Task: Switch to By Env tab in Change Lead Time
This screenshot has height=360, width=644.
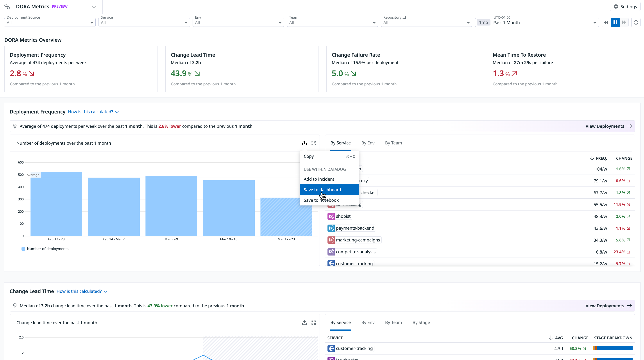Action: coord(368,322)
